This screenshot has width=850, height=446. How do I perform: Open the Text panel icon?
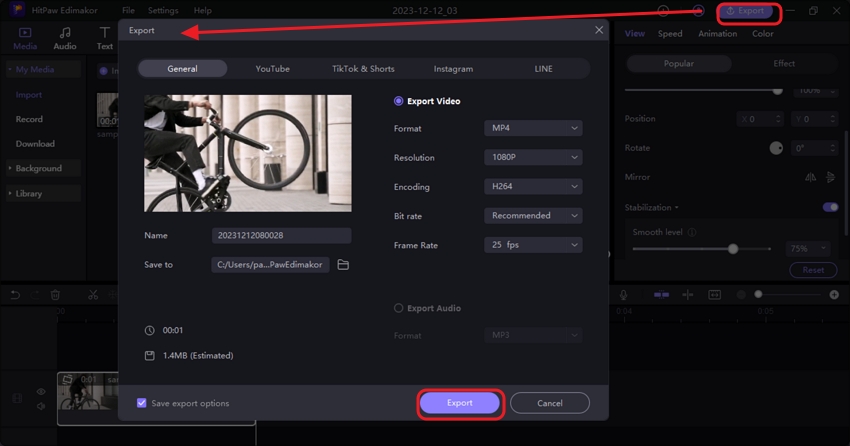[x=105, y=38]
